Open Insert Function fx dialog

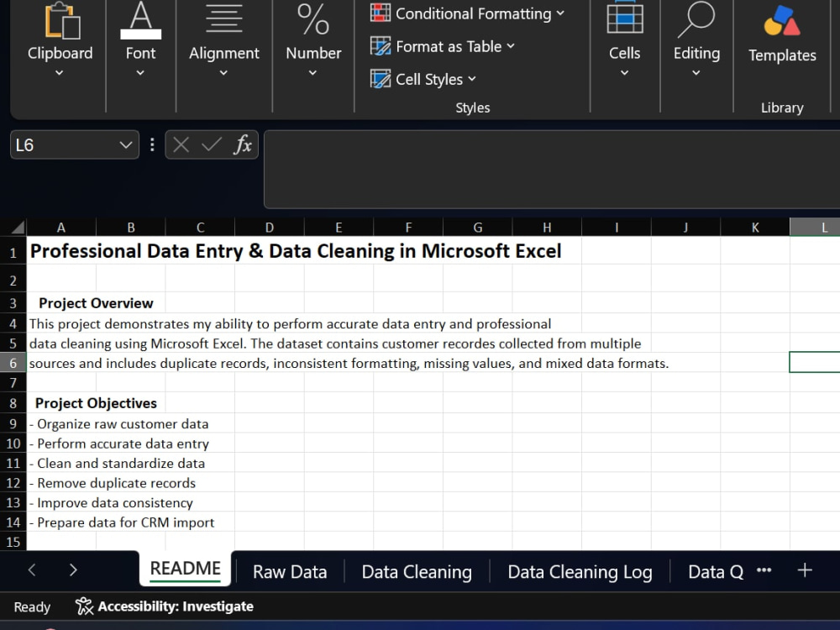click(x=242, y=145)
